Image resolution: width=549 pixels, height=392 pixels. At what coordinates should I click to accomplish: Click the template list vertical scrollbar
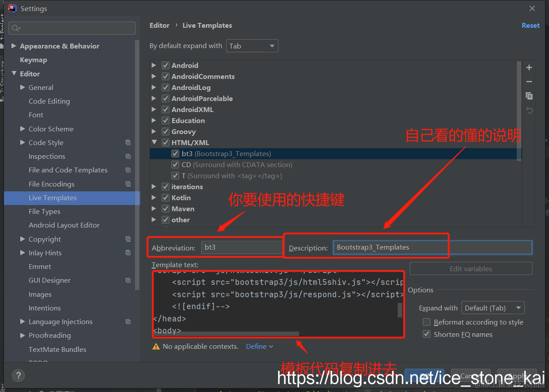click(x=519, y=110)
